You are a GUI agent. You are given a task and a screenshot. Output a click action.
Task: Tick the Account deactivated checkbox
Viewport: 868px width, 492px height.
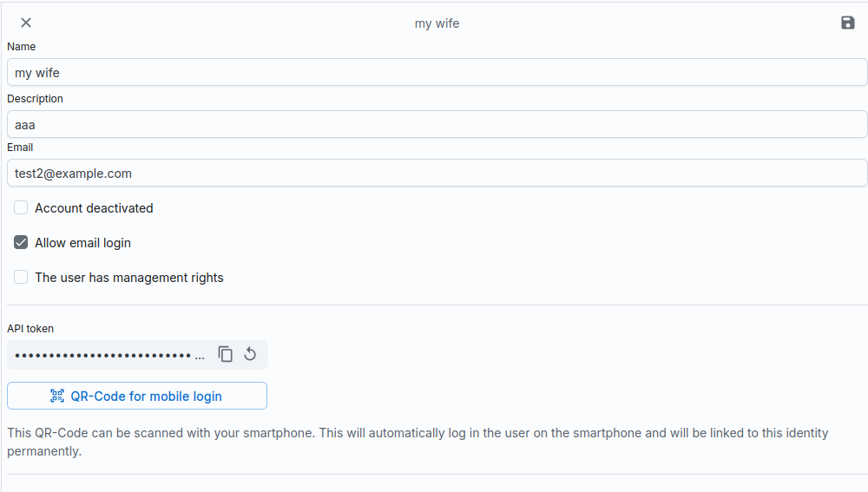(21, 207)
